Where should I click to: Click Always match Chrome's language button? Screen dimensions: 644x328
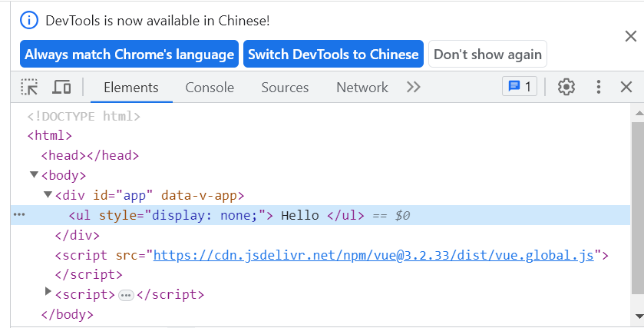[129, 54]
